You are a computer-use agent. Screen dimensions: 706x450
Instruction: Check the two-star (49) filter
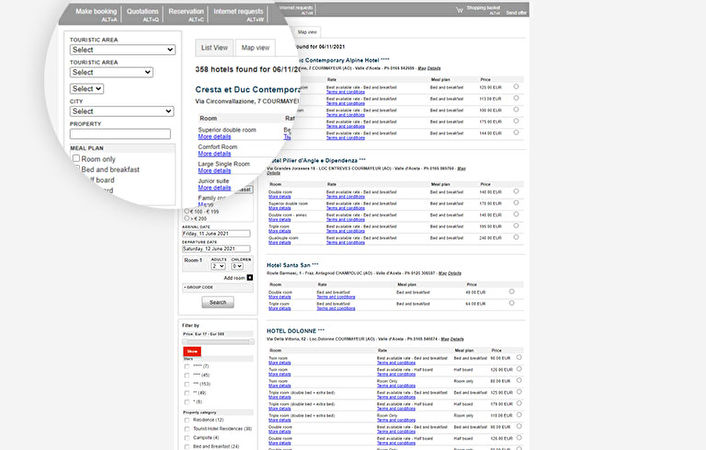187,393
